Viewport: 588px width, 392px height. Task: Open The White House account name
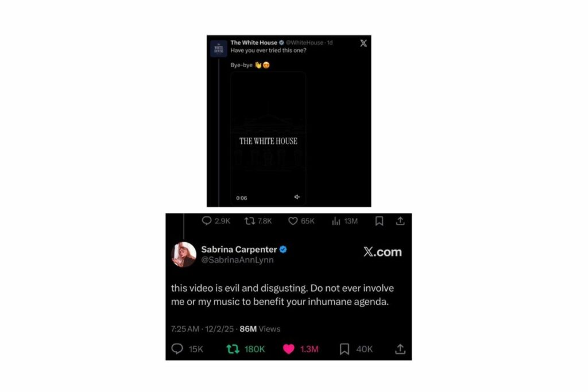click(x=254, y=42)
